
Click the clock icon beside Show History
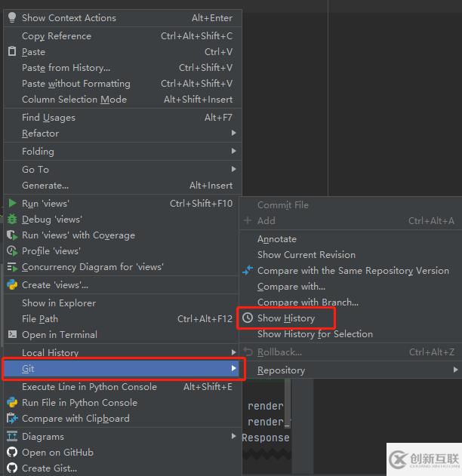[248, 318]
